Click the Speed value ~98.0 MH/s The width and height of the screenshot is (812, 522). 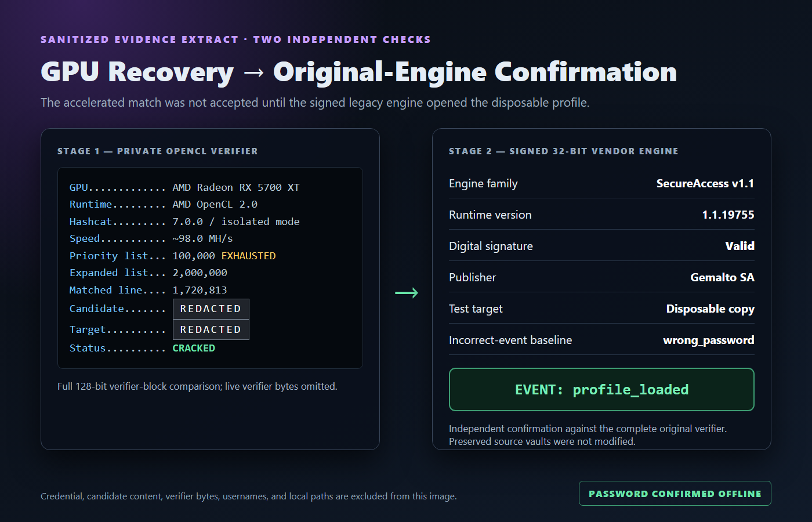(x=202, y=238)
